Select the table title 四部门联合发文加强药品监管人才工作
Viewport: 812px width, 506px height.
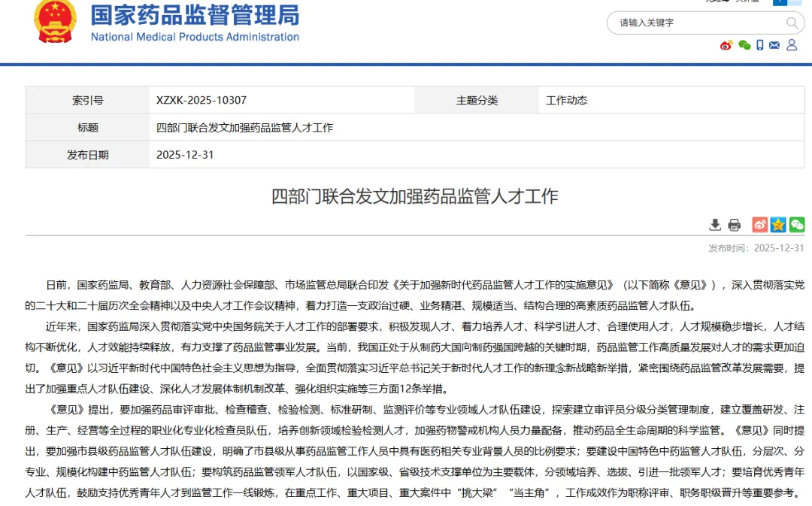[245, 127]
